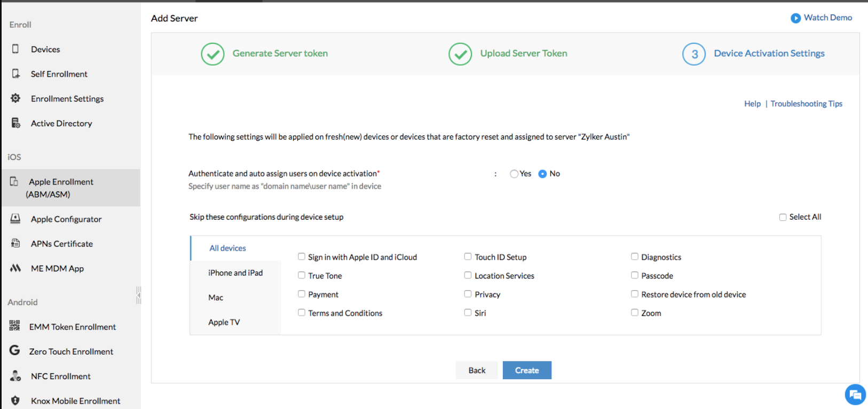Screen dimensions: 868x409
Task: Click the Enrollment Settings gear icon
Action: tap(15, 98)
